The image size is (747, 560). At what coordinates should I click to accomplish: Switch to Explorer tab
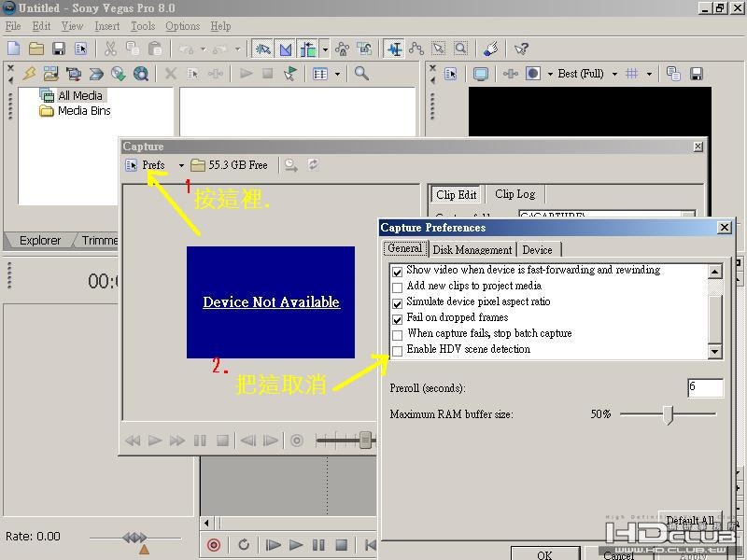40,241
